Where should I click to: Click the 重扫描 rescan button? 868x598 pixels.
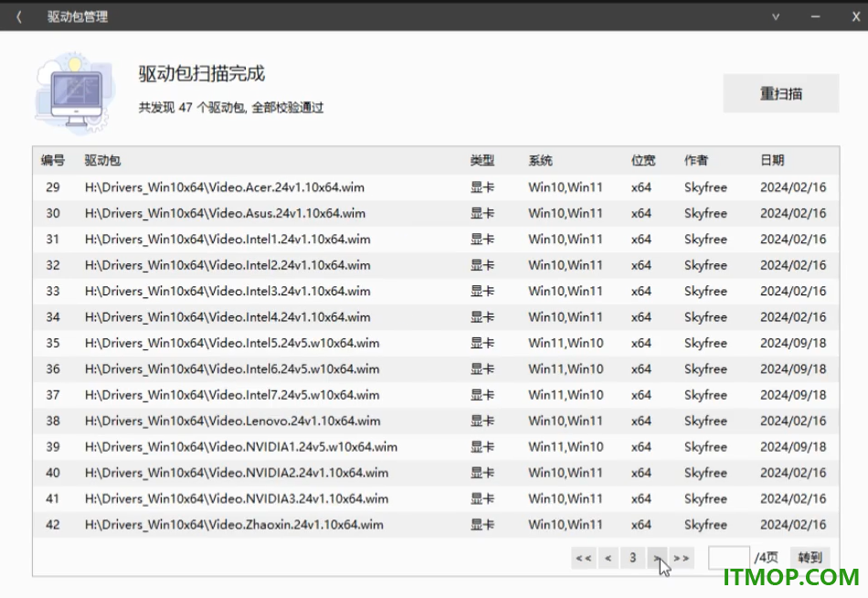781,93
